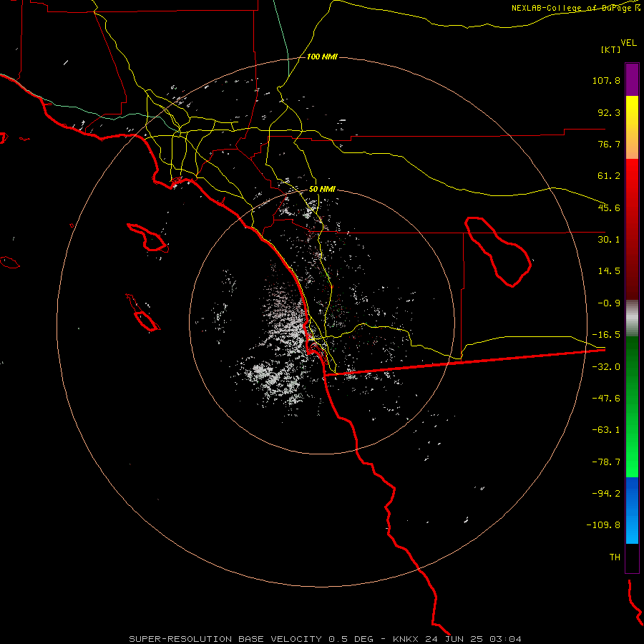This screenshot has width=644, height=644.
Task: Click the Super-Resolution Base Velocity caption
Action: point(326,639)
